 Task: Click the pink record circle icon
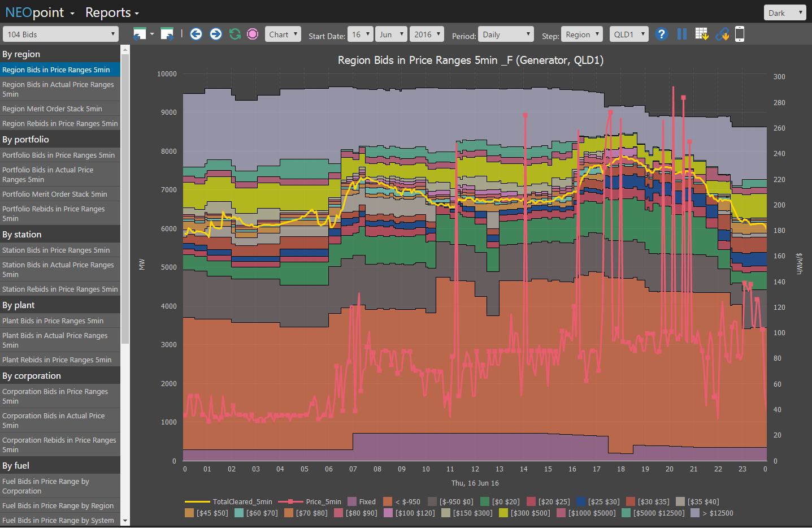tap(253, 34)
